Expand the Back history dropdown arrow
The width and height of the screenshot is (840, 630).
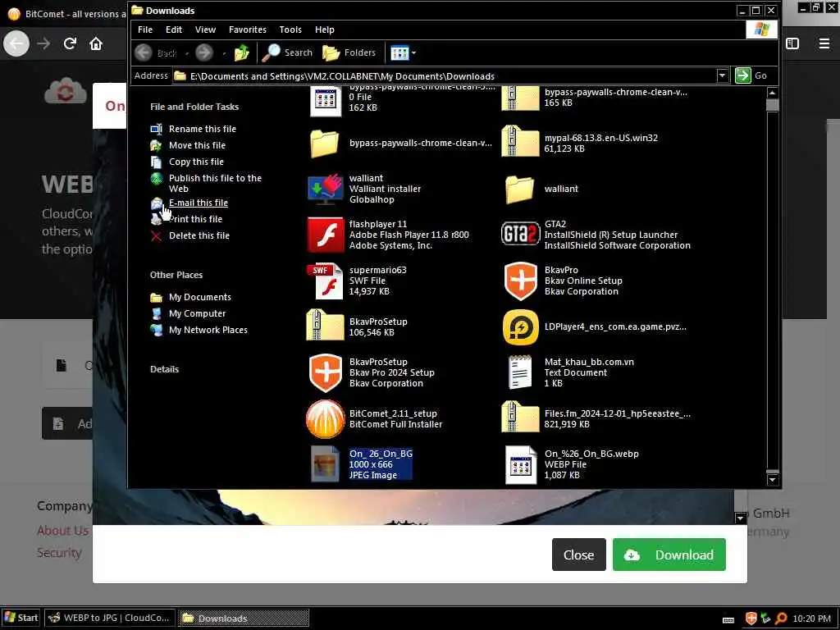[186, 53]
